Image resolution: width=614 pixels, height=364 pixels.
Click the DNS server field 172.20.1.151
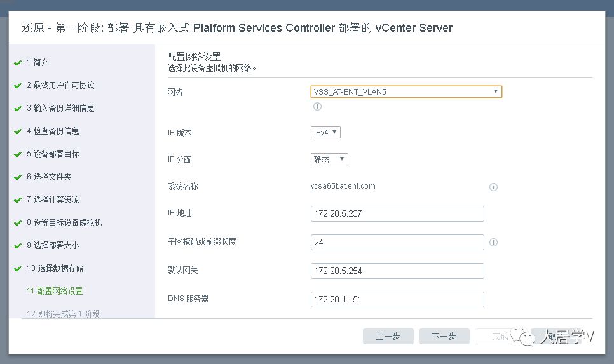[397, 299]
